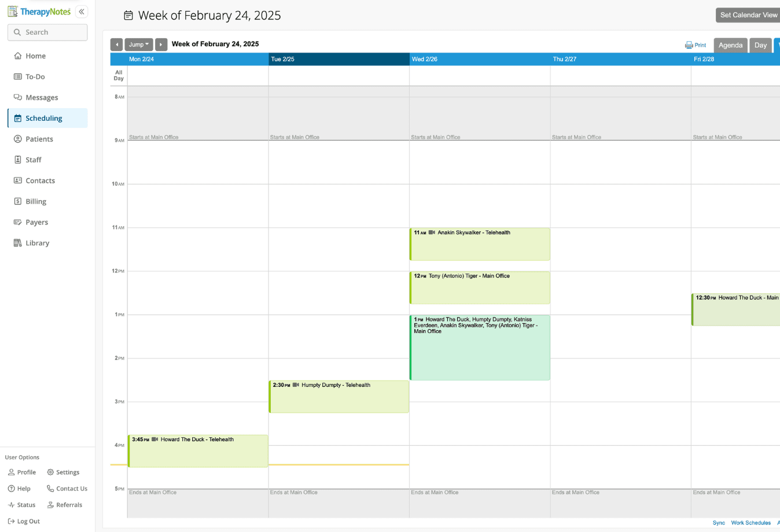Click the Sync link
Image resolution: width=780 pixels, height=532 pixels.
tap(719, 523)
